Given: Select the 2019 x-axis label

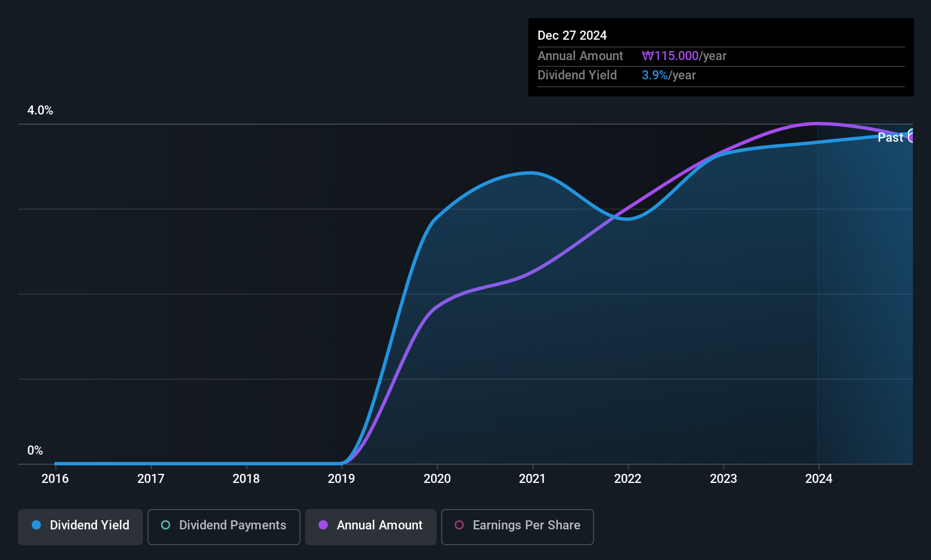Looking at the screenshot, I should pyautogui.click(x=341, y=478).
